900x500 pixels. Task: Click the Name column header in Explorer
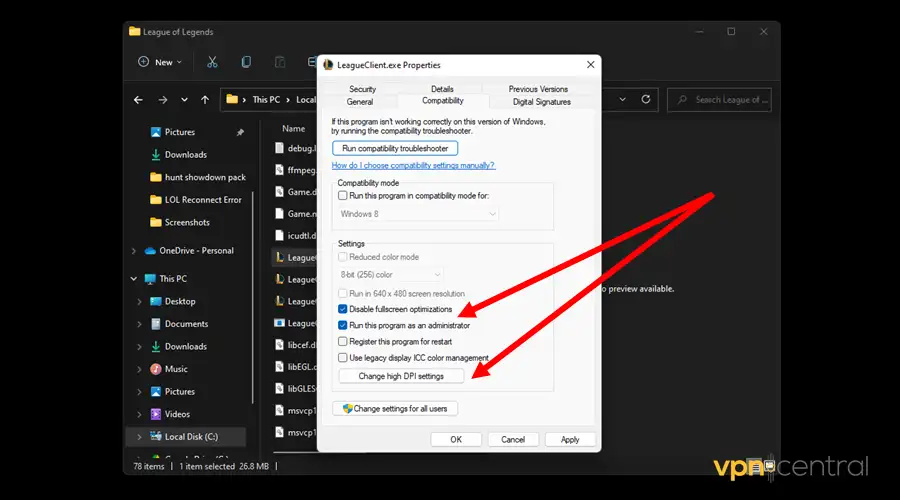pos(293,129)
